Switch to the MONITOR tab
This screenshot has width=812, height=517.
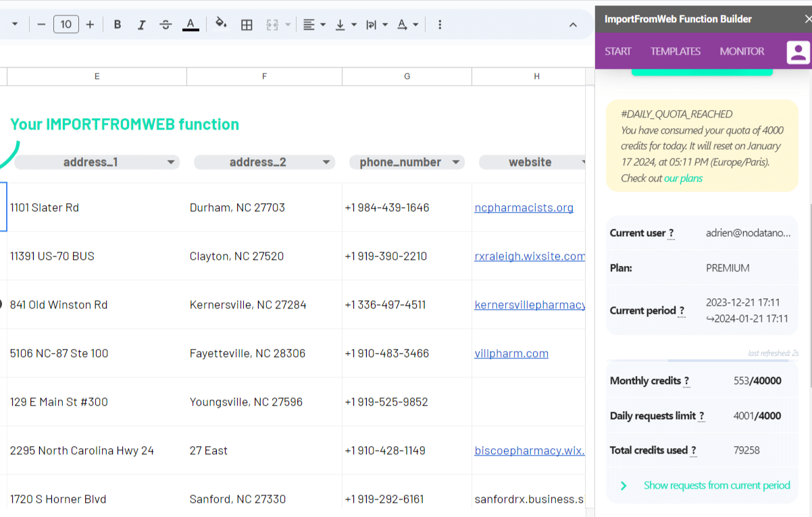pyautogui.click(x=742, y=51)
